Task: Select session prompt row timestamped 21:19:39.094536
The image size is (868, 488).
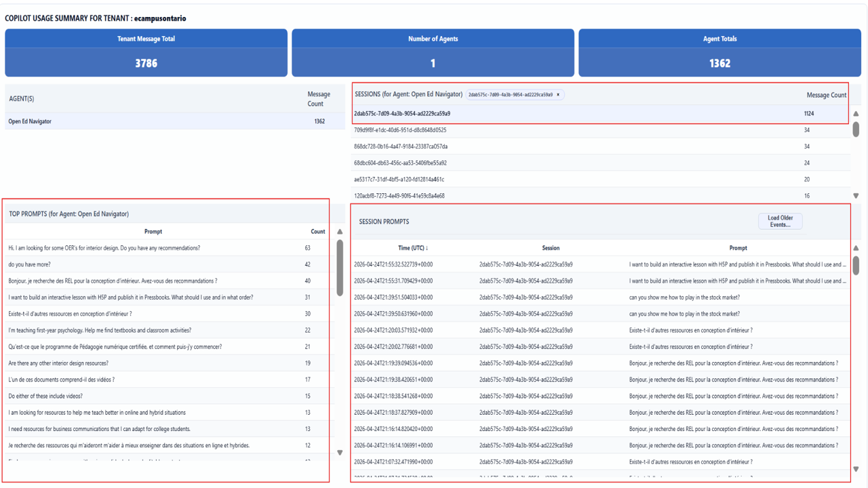Action: click(x=600, y=363)
